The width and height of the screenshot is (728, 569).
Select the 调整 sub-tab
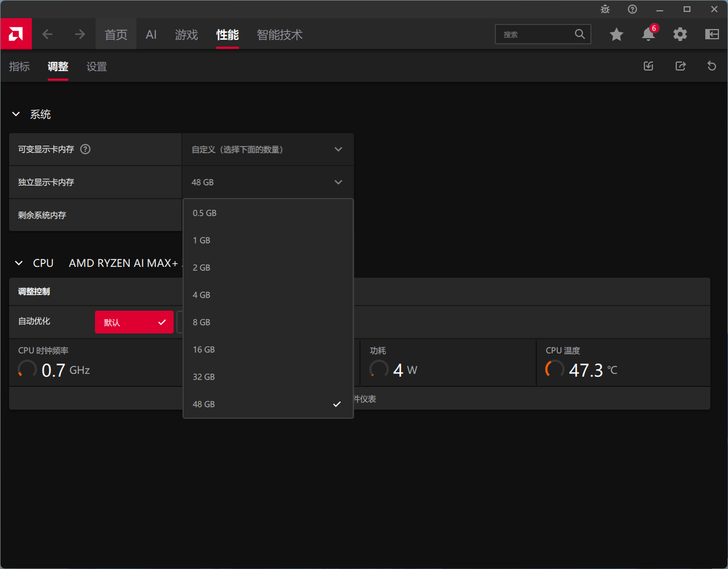pos(58,67)
